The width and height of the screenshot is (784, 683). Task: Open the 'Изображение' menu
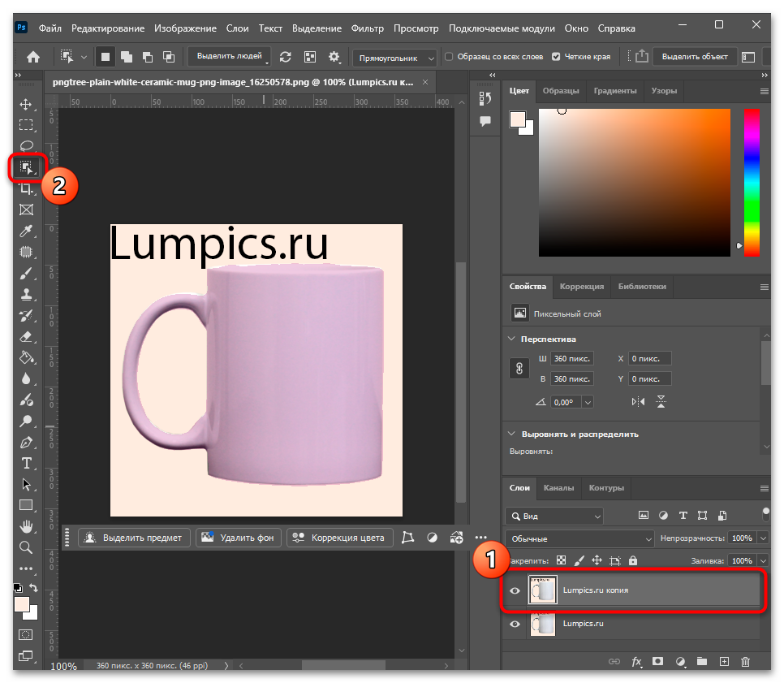[x=186, y=28]
